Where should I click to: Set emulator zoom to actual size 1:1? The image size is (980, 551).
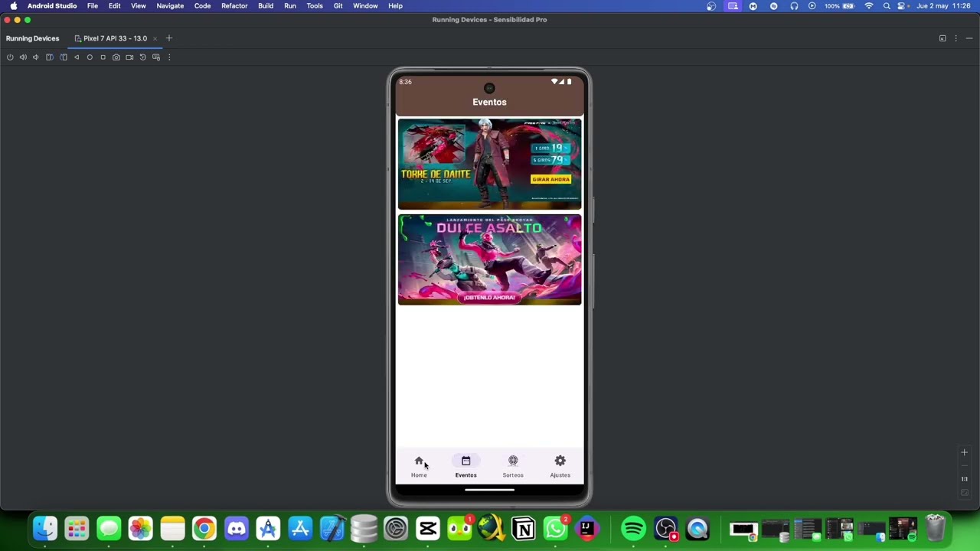tap(965, 479)
